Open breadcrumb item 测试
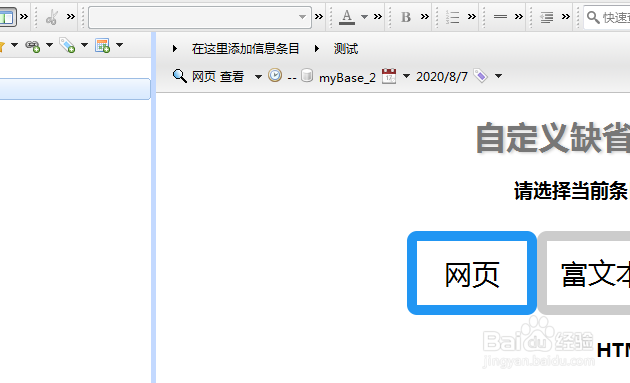 click(x=346, y=49)
